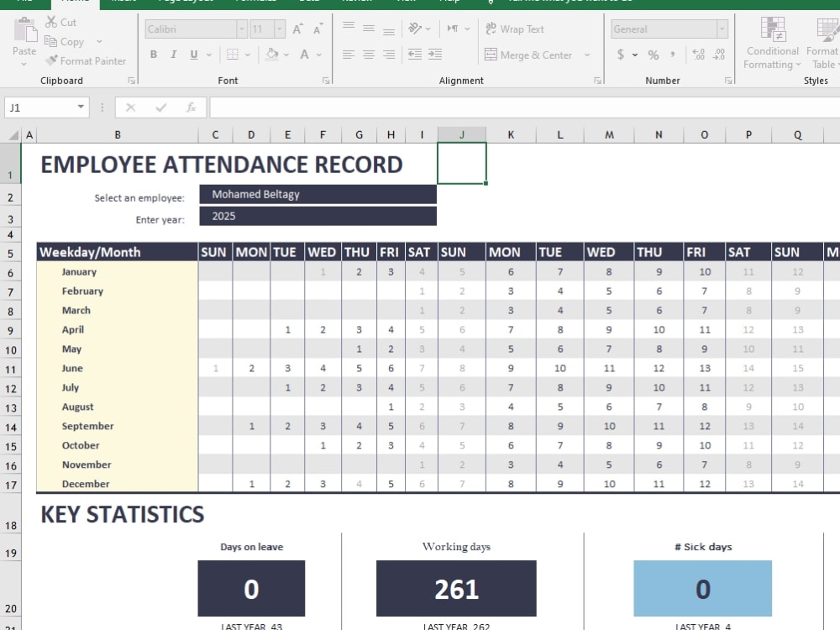Open Conditional Formatting menu
The image size is (840, 630).
pos(772,43)
